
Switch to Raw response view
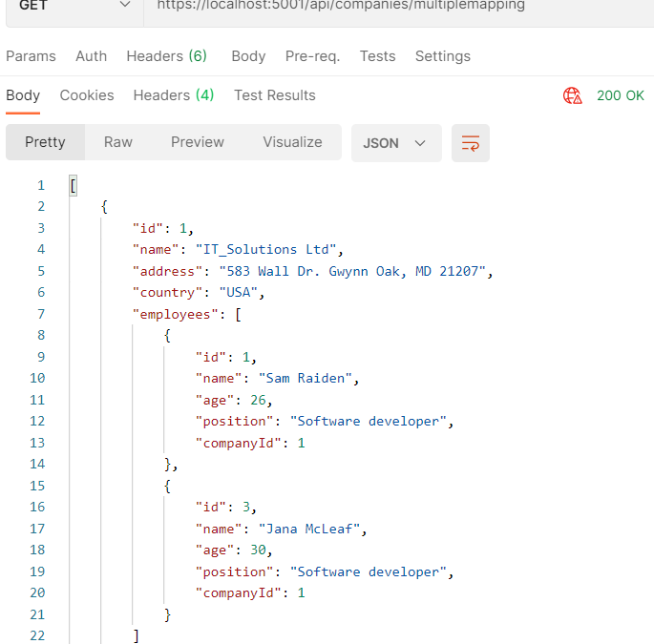(x=118, y=142)
